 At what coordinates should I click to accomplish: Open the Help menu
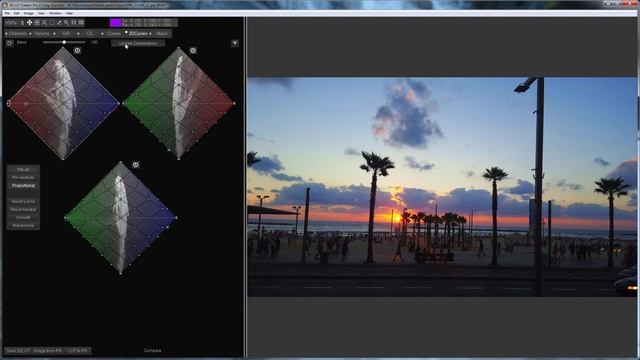coord(69,13)
